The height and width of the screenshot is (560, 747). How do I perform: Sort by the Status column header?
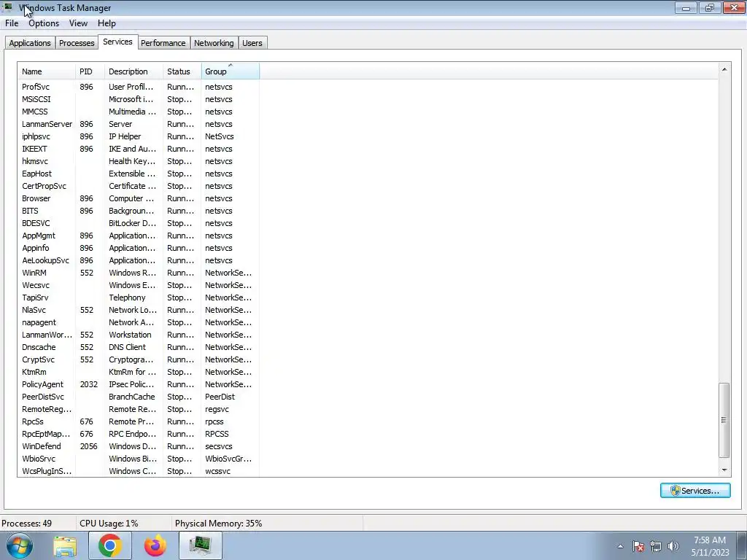(x=182, y=71)
